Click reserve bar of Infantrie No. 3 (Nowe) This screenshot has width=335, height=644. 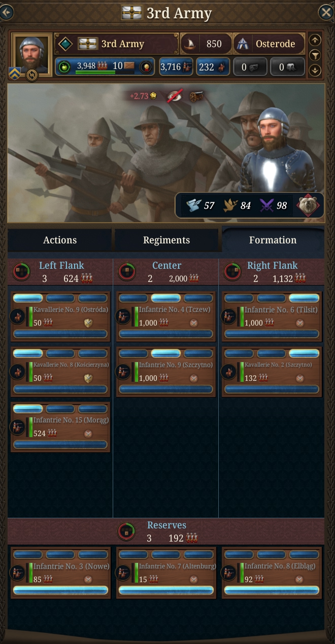point(60,590)
